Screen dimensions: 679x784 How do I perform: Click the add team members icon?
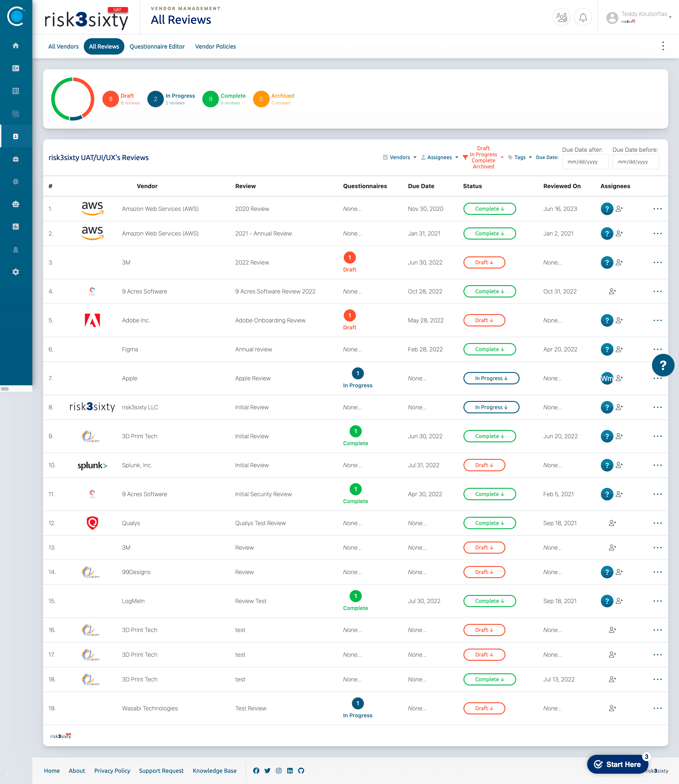tap(561, 18)
